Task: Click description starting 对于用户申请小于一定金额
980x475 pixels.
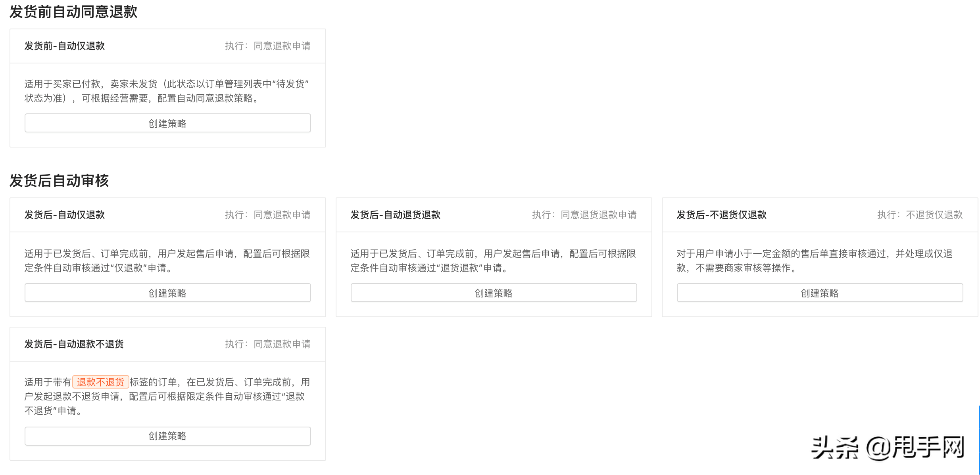Action: pos(815,260)
